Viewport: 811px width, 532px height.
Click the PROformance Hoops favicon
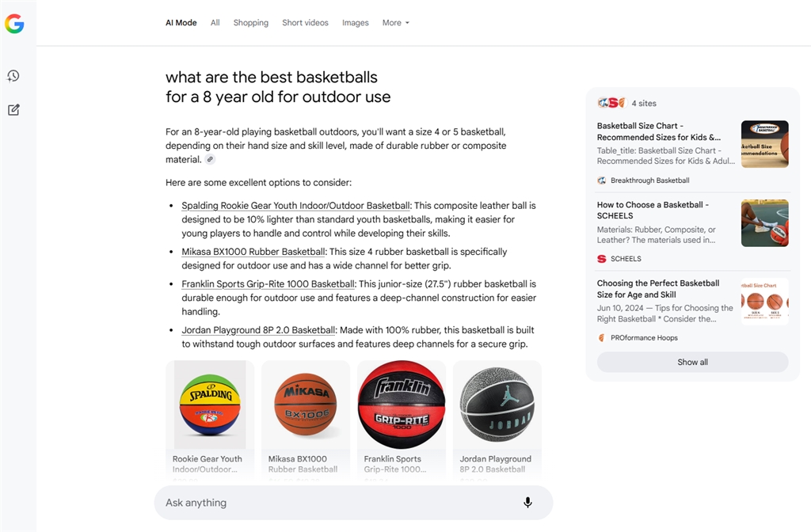[x=602, y=337]
